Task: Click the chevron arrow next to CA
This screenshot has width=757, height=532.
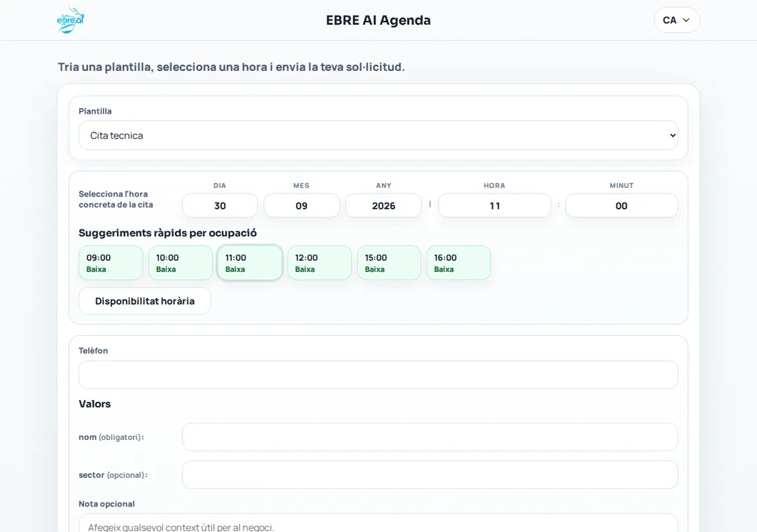Action: pyautogui.click(x=686, y=20)
